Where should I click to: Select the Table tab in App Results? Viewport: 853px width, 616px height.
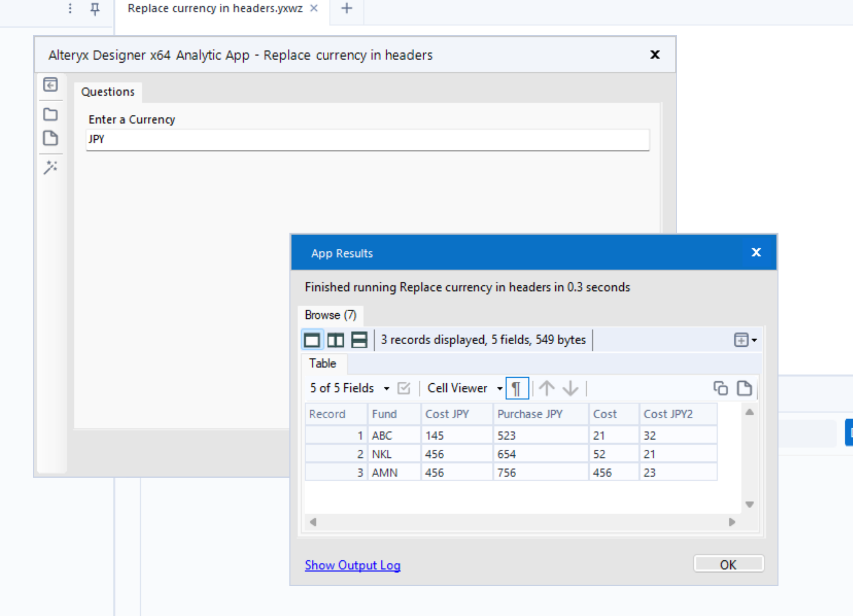(323, 364)
